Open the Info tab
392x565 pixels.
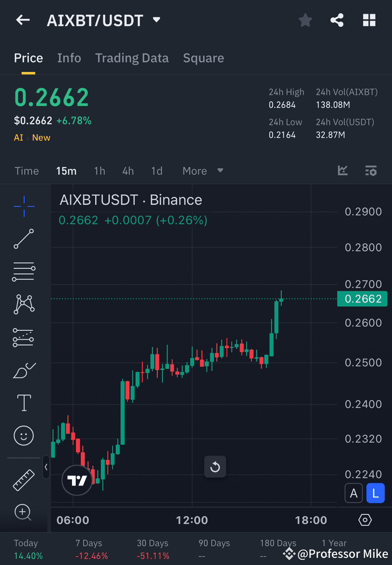(69, 58)
